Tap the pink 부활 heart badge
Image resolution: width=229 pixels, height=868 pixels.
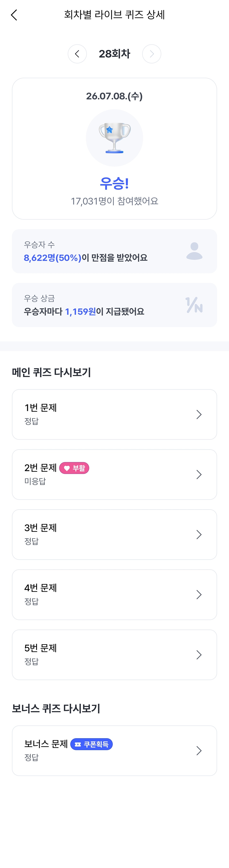pos(74,468)
